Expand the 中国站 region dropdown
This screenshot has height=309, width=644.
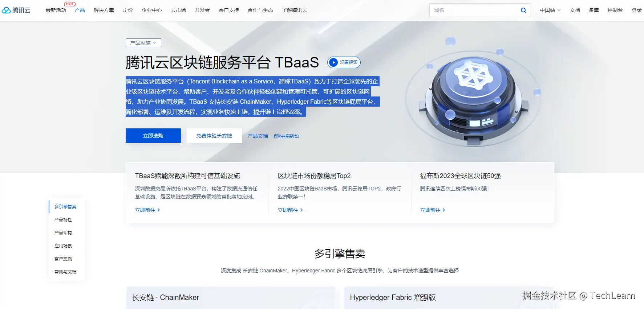(550, 10)
